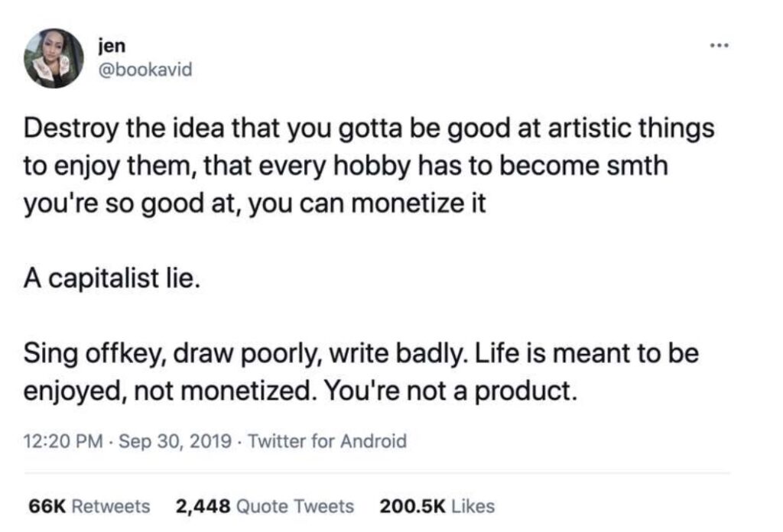Click the display name "jen"

pos(112,46)
